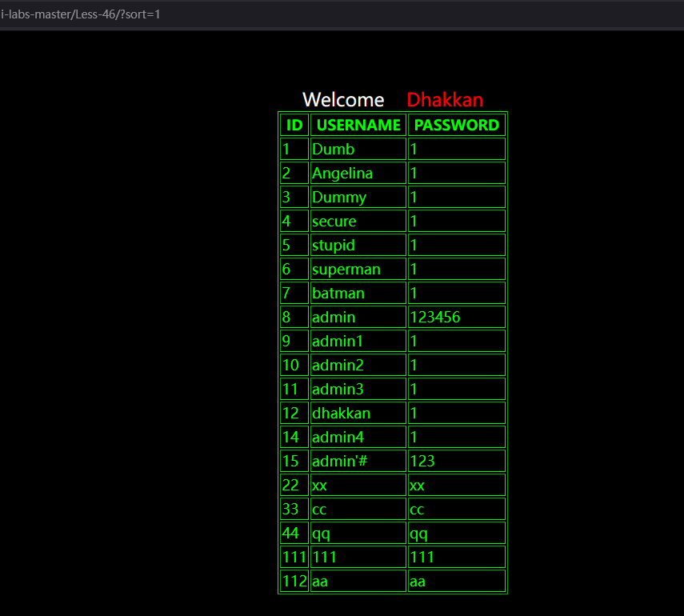
Task: Click the ID cell 112
Action: pos(294,581)
